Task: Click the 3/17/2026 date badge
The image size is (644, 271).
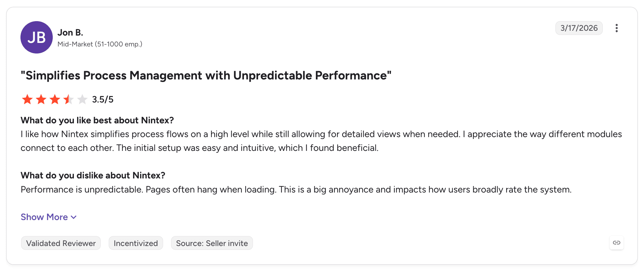Action: point(579,28)
